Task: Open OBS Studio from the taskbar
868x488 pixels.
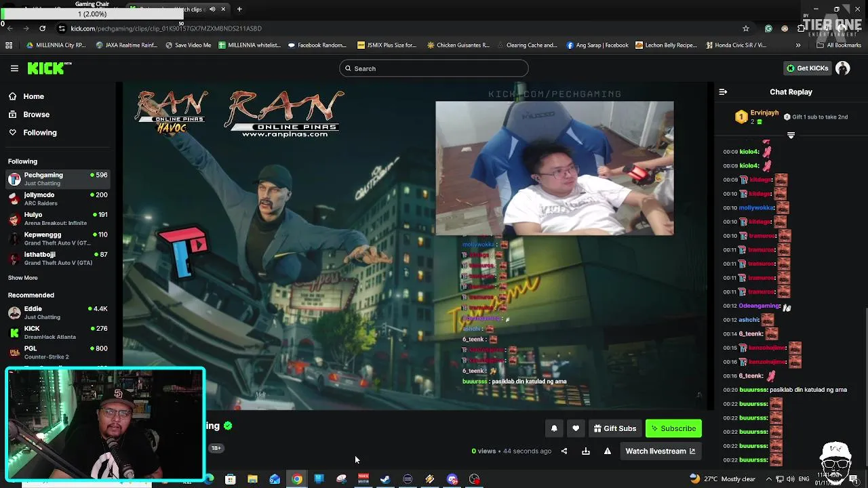Action: pyautogui.click(x=475, y=479)
